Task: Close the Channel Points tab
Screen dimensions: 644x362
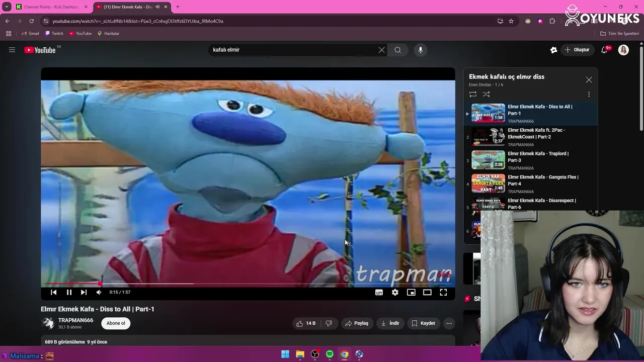Action: point(86,7)
